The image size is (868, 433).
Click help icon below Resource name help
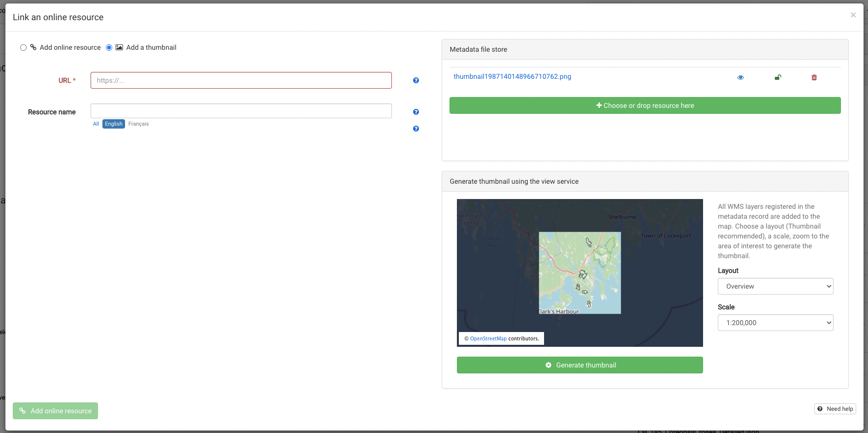[x=416, y=129]
